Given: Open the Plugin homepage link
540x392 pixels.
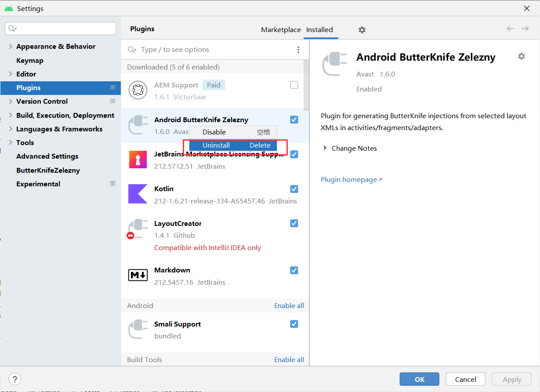Looking at the screenshot, I should click(x=348, y=179).
